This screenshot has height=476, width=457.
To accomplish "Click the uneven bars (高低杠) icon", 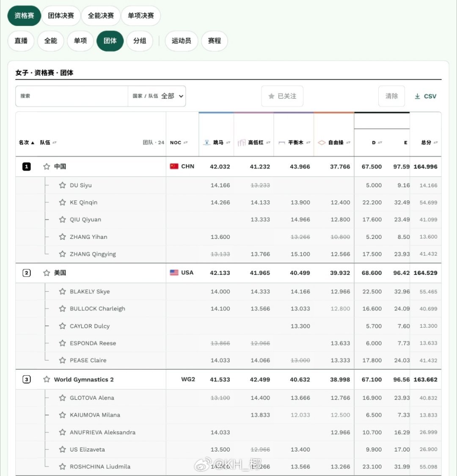I will [x=241, y=142].
